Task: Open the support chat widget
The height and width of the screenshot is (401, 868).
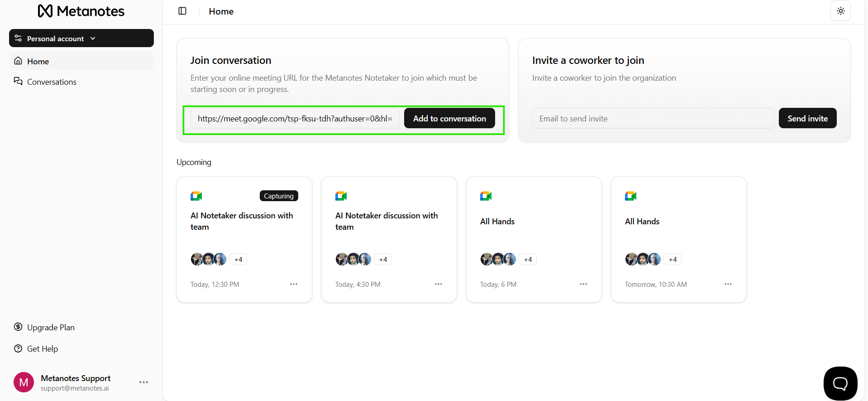Action: 840,383
